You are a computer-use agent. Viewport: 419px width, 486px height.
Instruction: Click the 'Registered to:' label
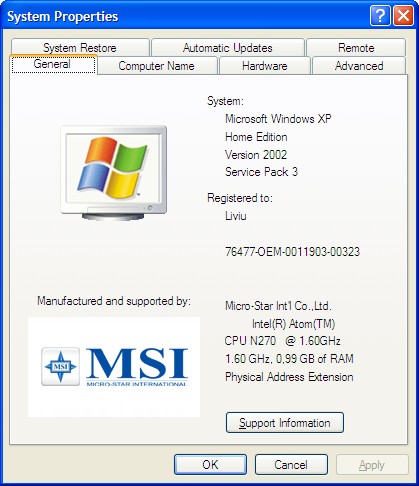[240, 198]
